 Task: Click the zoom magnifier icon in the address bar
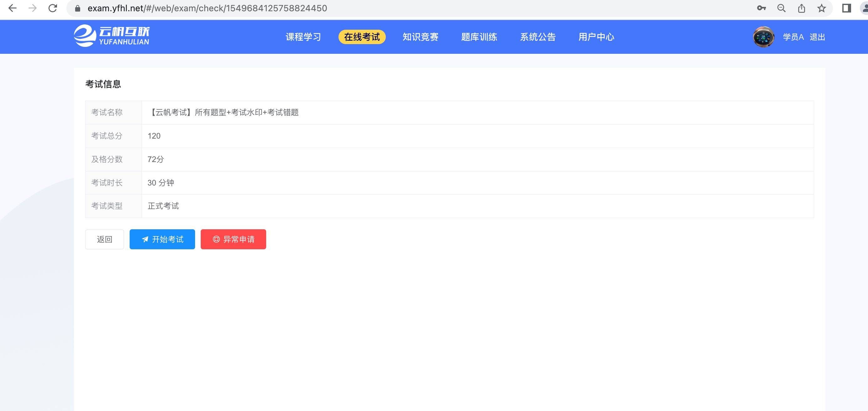(x=781, y=8)
